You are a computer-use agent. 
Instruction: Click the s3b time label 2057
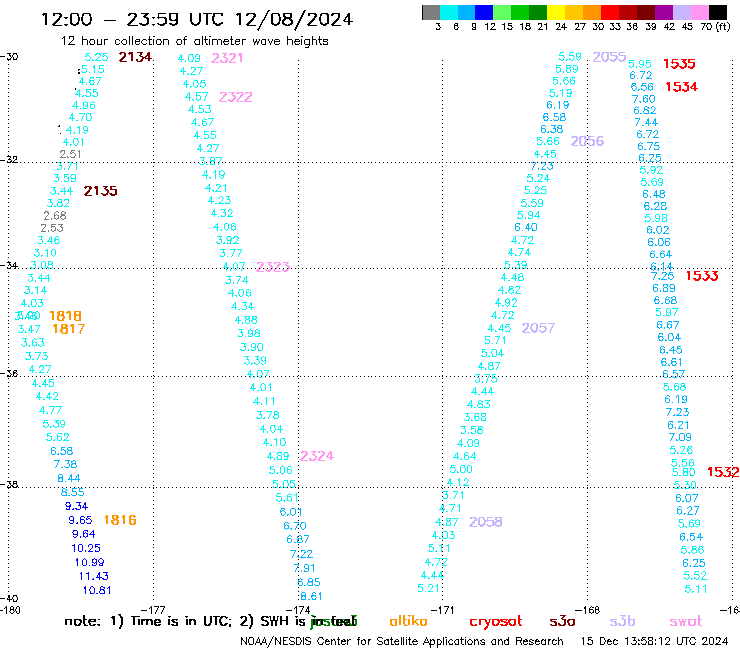click(x=538, y=328)
